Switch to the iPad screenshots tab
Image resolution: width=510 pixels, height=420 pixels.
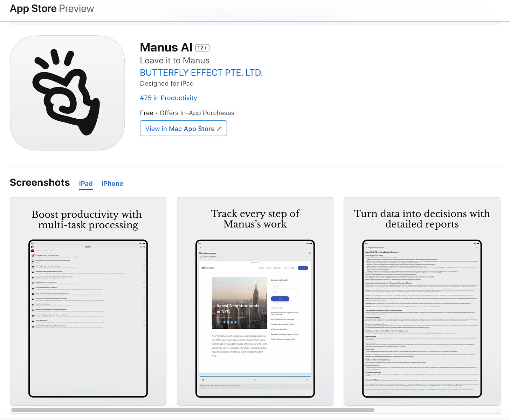pyautogui.click(x=86, y=183)
